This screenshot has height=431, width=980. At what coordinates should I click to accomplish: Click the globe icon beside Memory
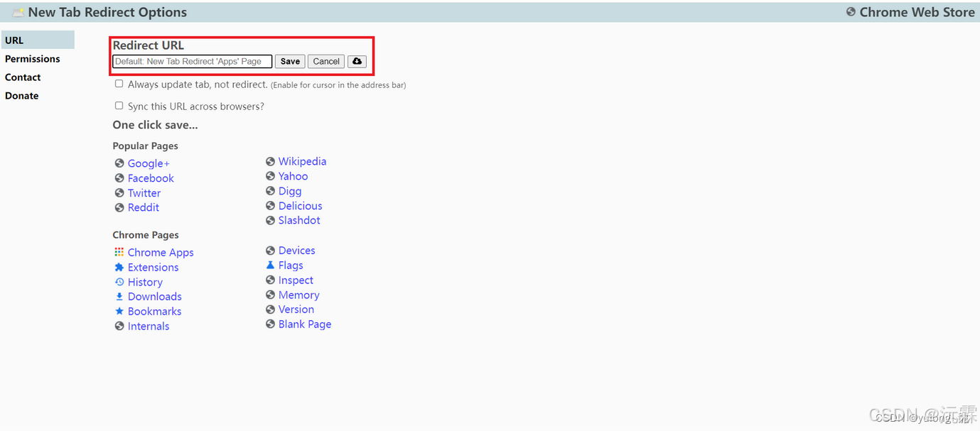tap(270, 295)
